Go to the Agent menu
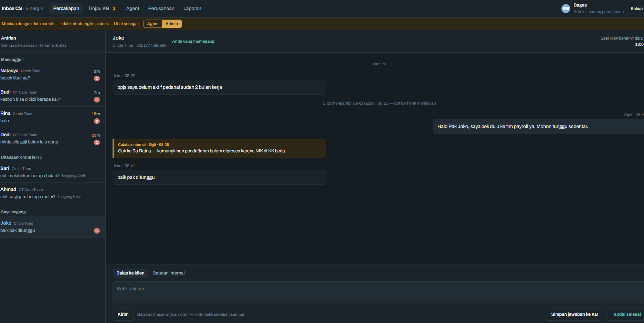Image resolution: width=644 pixels, height=323 pixels. pyautogui.click(x=133, y=8)
